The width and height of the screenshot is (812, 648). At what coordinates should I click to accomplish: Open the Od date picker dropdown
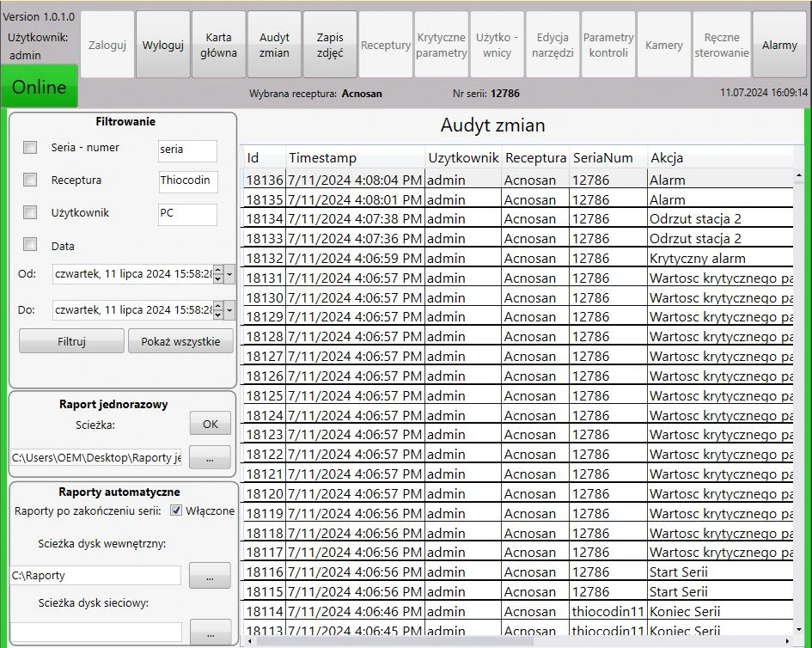coord(229,276)
